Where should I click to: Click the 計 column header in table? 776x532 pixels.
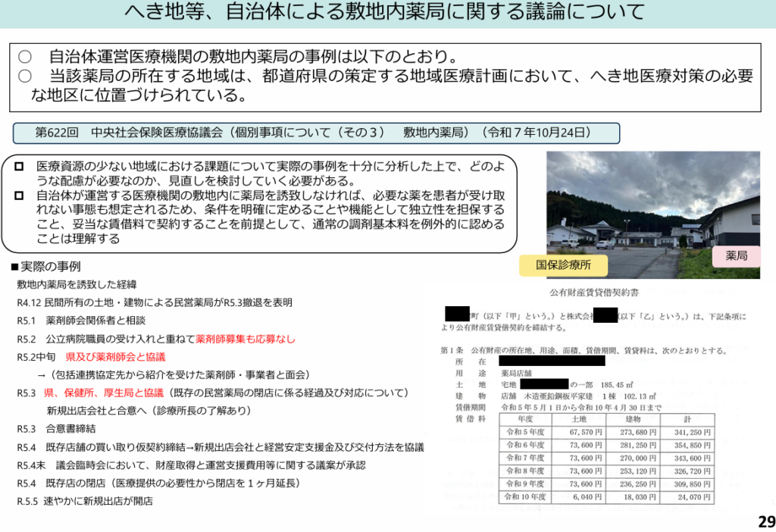686,418
